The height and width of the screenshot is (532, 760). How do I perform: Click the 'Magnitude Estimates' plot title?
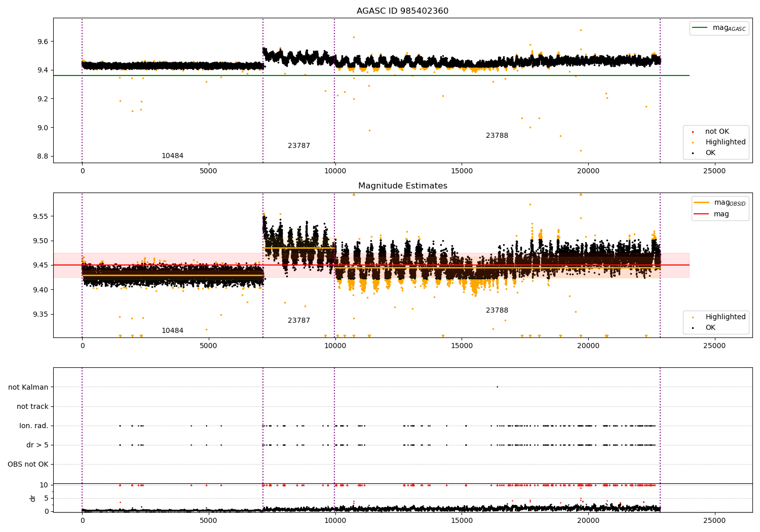point(402,186)
